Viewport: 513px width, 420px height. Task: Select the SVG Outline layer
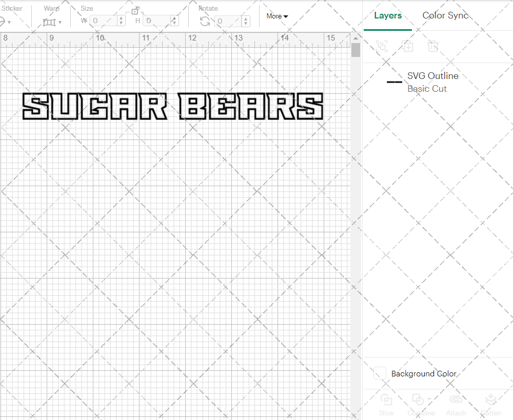(x=432, y=75)
